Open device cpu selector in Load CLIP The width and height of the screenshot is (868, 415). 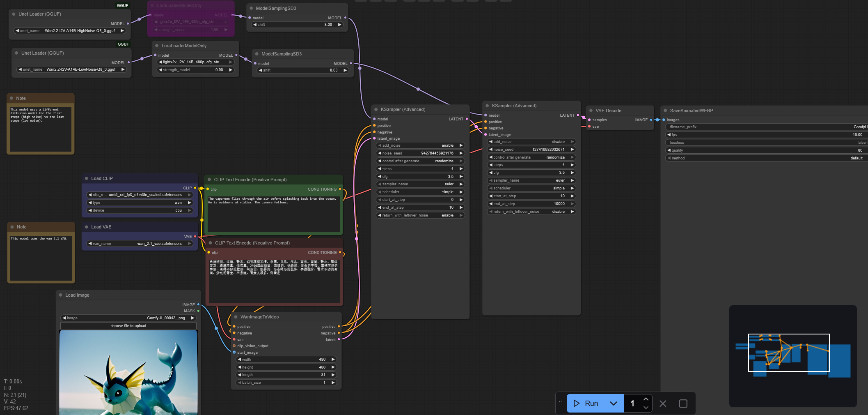pos(140,210)
